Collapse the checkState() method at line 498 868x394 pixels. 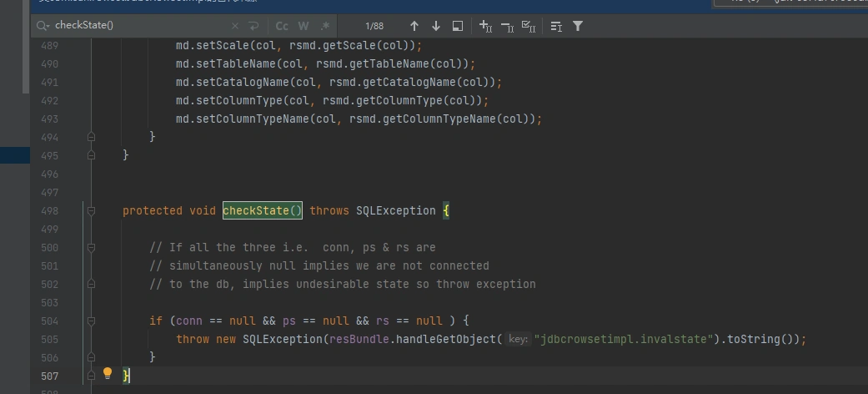(91, 210)
